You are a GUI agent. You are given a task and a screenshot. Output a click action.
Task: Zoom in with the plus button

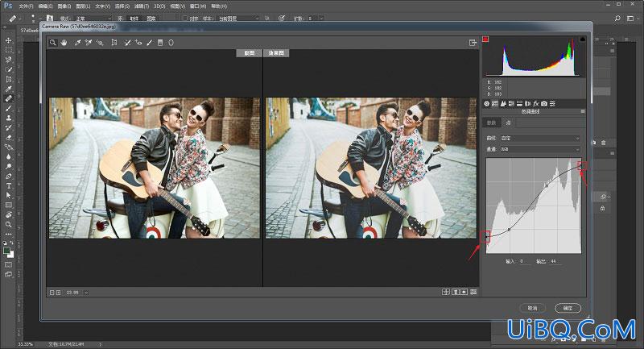pyautogui.click(x=58, y=293)
